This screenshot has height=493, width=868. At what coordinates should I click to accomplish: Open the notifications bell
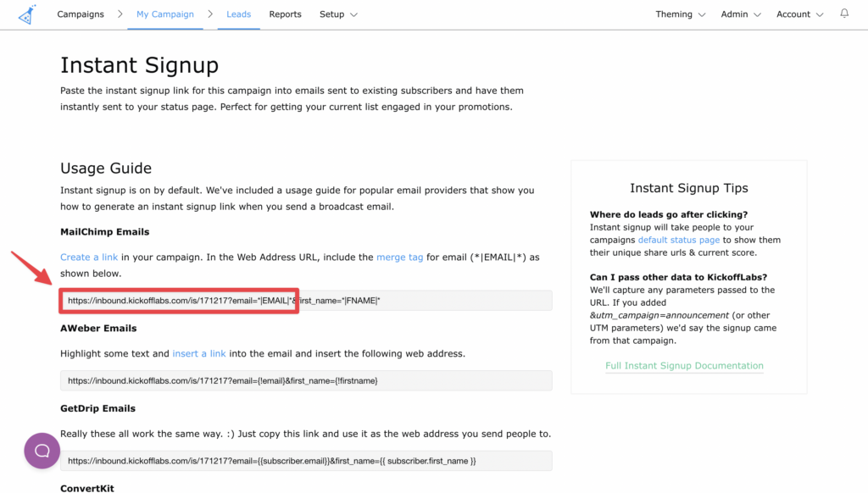844,14
